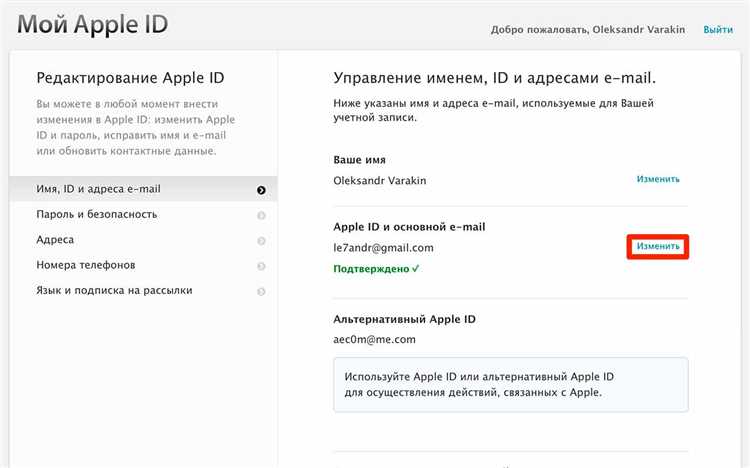Click the Используйте Apple ID info box
Viewport: 750px width, 468px height.
pyautogui.click(x=511, y=384)
